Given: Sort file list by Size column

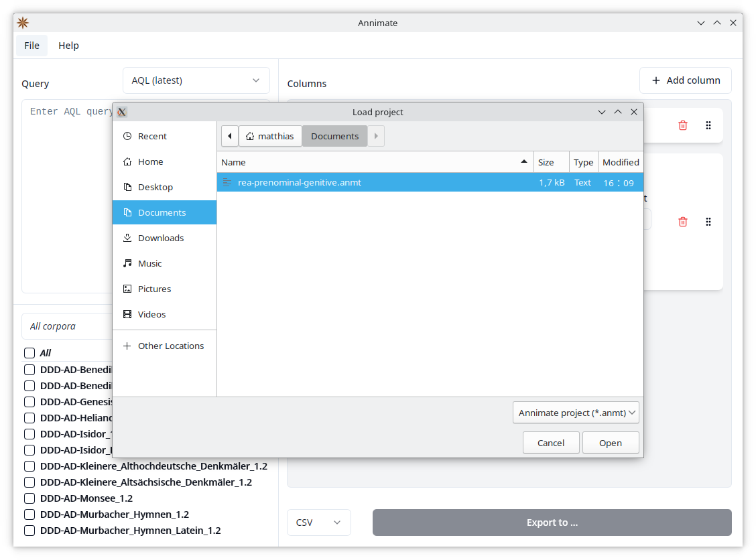Looking at the screenshot, I should click(551, 162).
